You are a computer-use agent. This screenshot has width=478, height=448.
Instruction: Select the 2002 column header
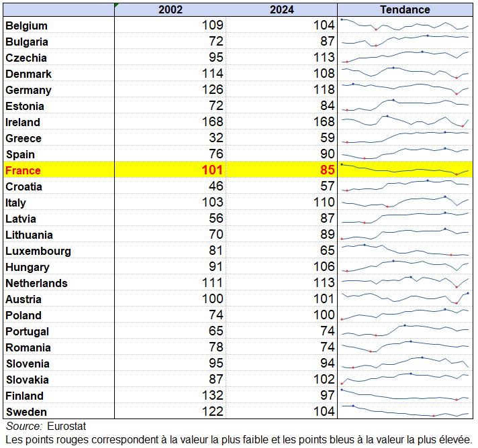[x=170, y=9]
